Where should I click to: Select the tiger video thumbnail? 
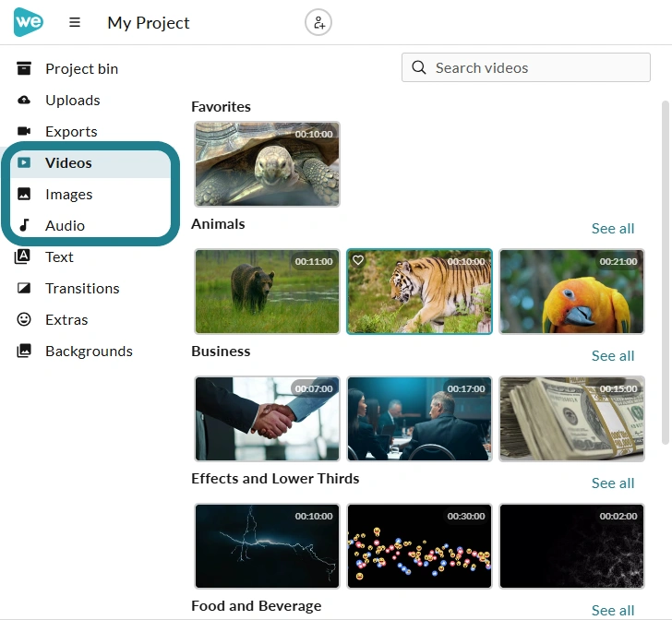coord(419,292)
